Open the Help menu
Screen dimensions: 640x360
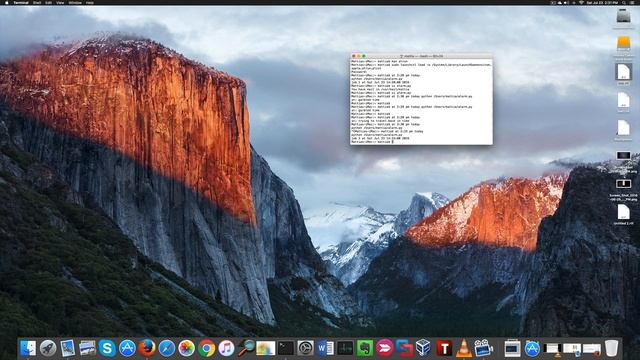(x=90, y=2)
